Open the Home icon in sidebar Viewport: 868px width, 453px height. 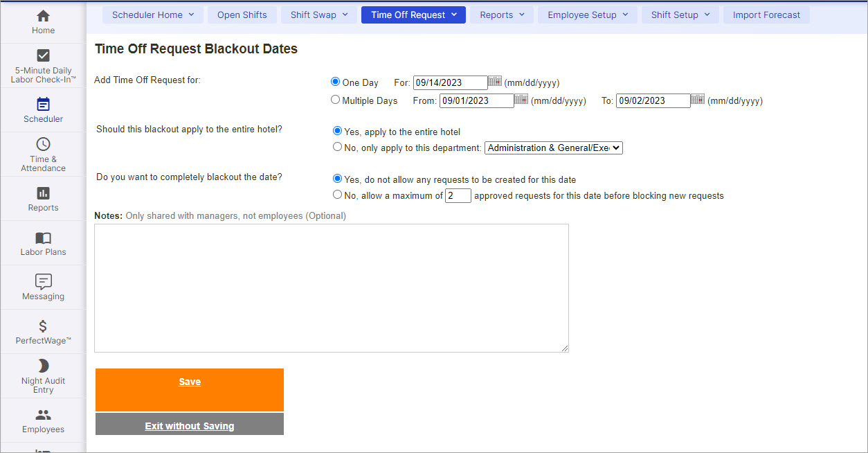pos(43,16)
